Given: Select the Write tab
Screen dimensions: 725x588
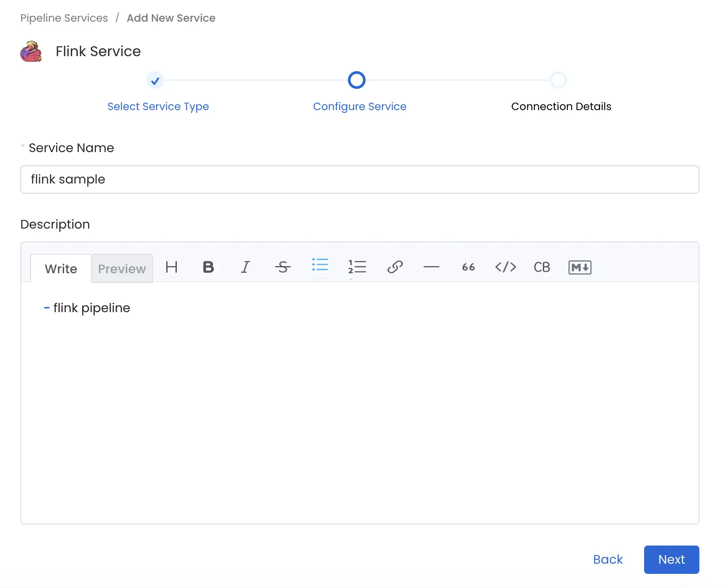Looking at the screenshot, I should pos(61,269).
